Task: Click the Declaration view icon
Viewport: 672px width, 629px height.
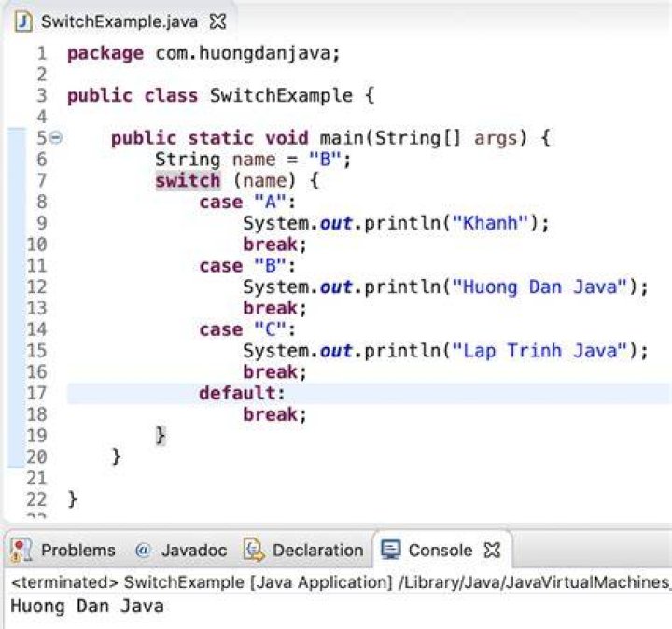Action: point(254,551)
